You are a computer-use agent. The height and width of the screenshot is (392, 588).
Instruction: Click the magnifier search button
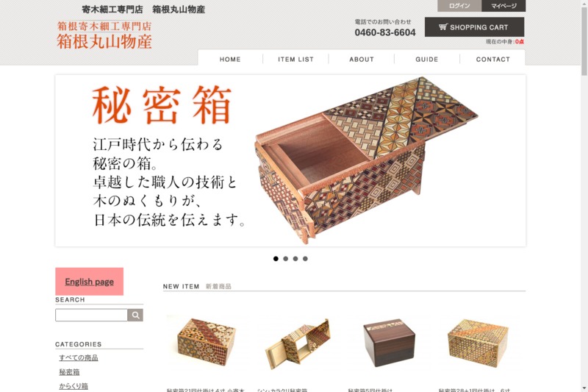[135, 315]
